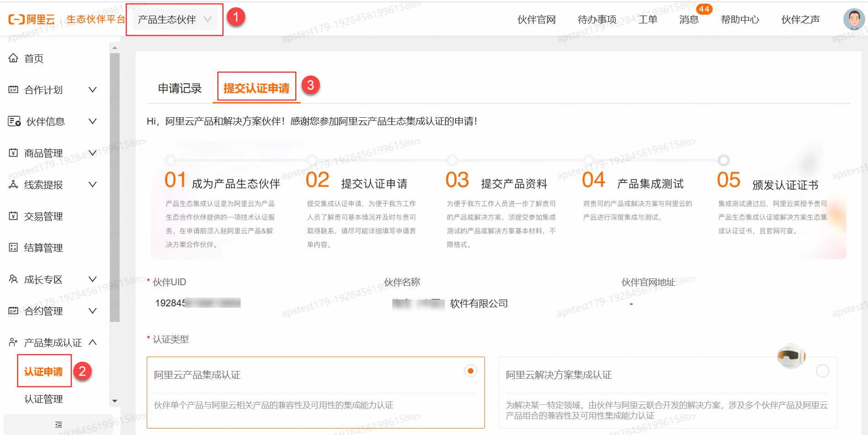This screenshot has height=435, width=868.
Task: Click the sidebar scrollbar down arrow
Action: (x=115, y=401)
